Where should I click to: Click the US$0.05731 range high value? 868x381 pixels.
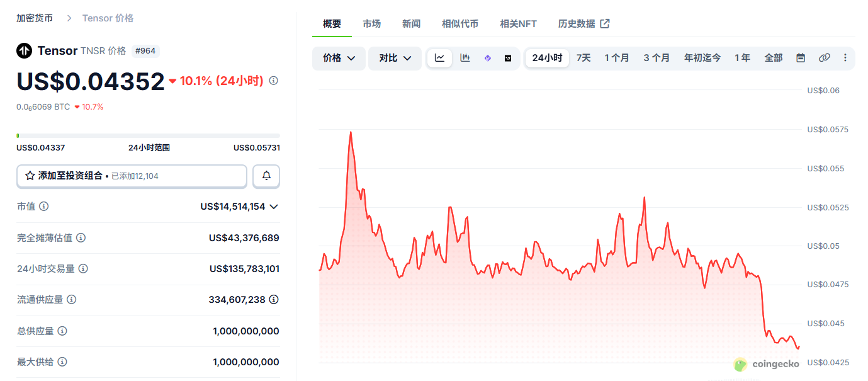256,148
